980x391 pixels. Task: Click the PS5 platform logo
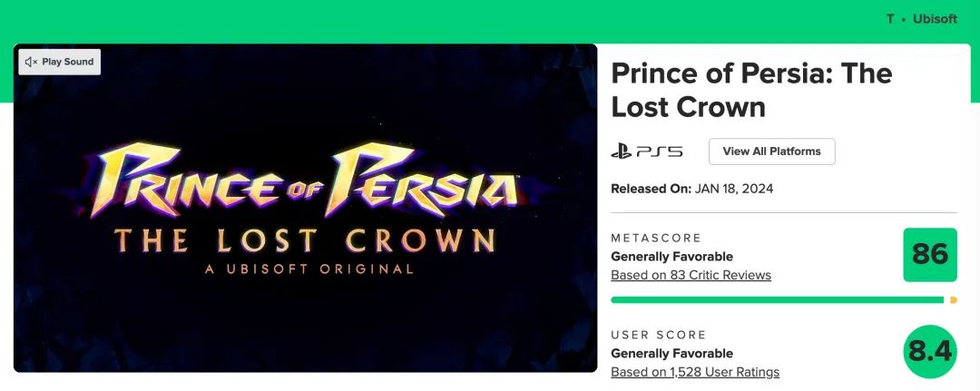646,152
